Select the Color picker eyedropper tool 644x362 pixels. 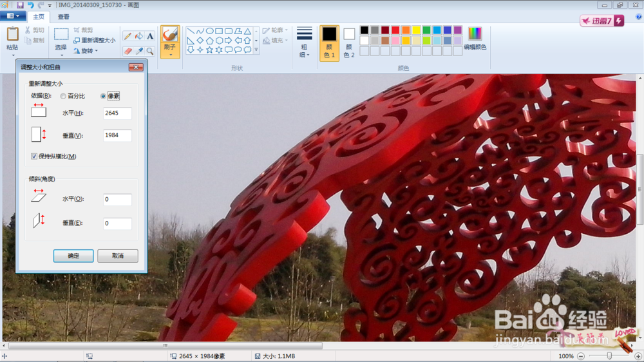[x=139, y=51]
